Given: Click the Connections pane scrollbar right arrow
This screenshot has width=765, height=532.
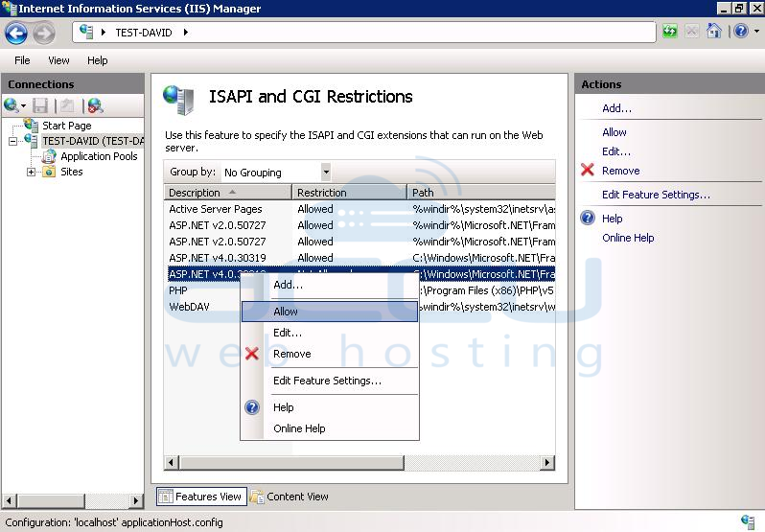Looking at the screenshot, I should click(136, 500).
